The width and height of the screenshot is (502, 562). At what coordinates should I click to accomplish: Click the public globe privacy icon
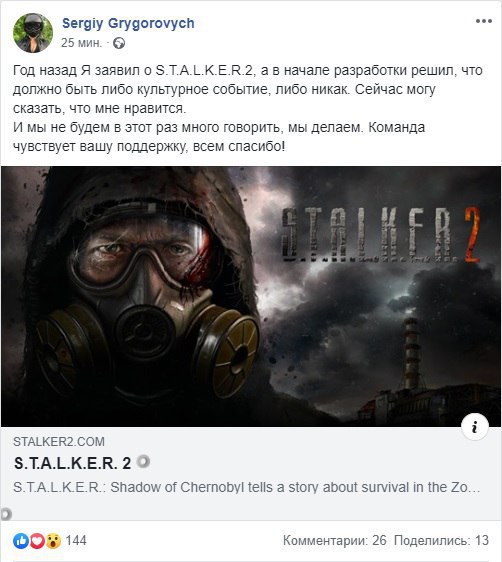point(119,43)
